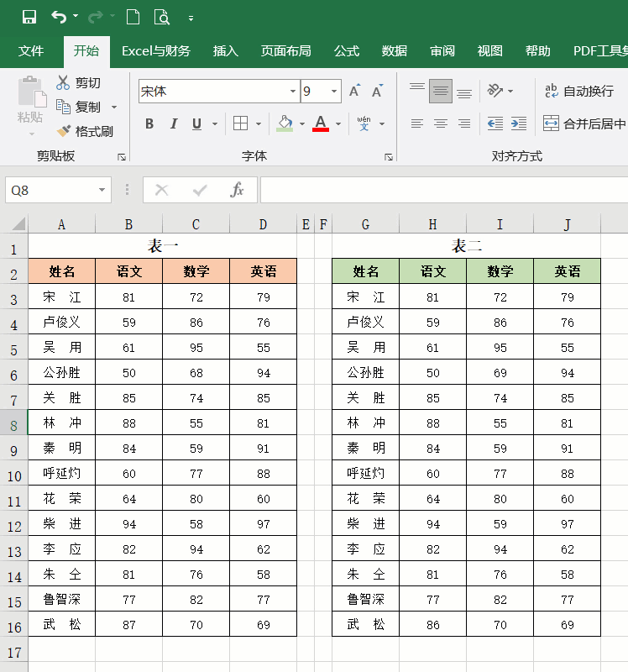
Task: Click the New blank document icon
Action: (x=133, y=17)
